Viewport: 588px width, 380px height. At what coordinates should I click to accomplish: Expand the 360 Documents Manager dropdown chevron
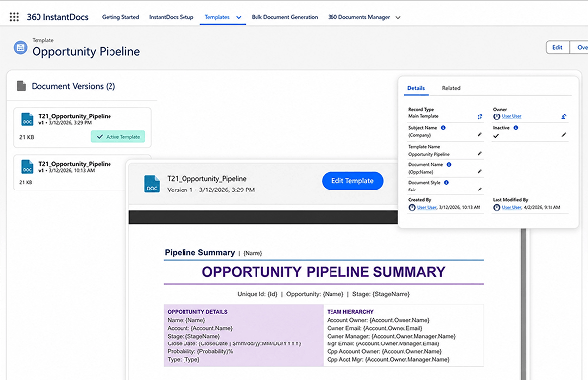398,17
